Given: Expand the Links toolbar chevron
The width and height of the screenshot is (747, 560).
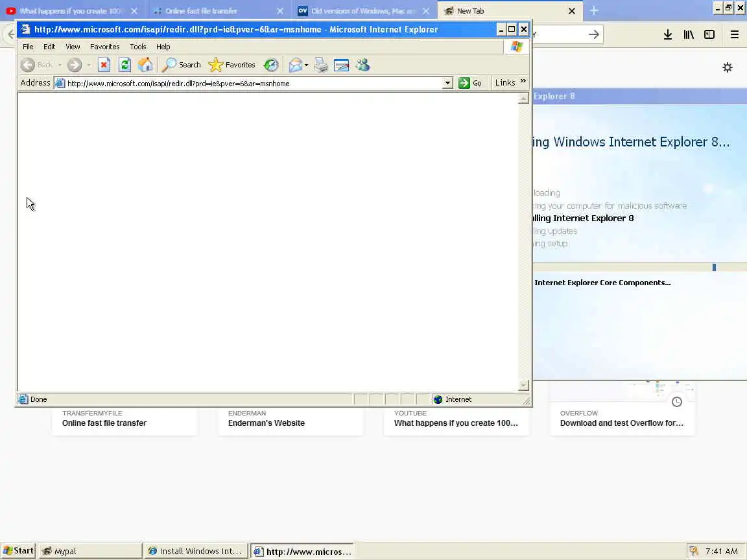Looking at the screenshot, I should coord(523,82).
